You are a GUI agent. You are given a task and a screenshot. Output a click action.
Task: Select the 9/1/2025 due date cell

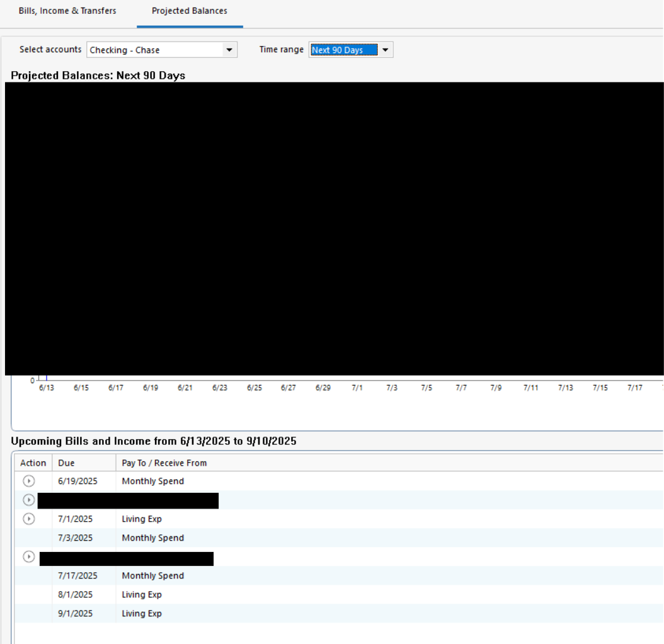(x=75, y=614)
